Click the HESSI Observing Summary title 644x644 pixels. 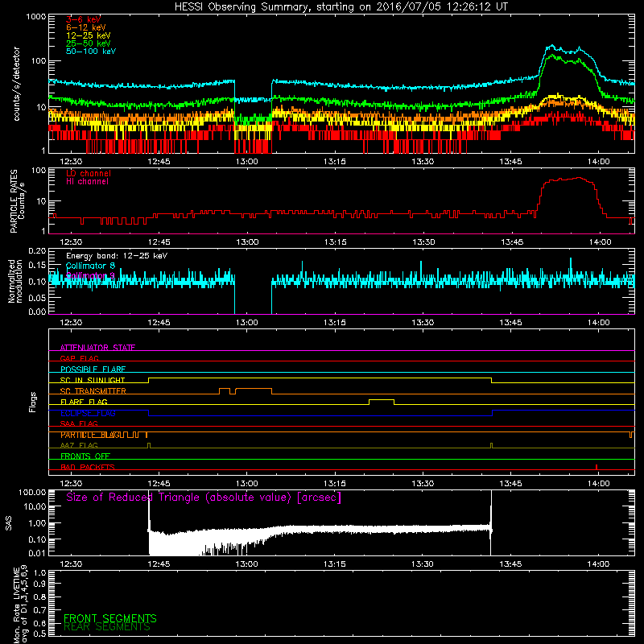click(x=341, y=7)
